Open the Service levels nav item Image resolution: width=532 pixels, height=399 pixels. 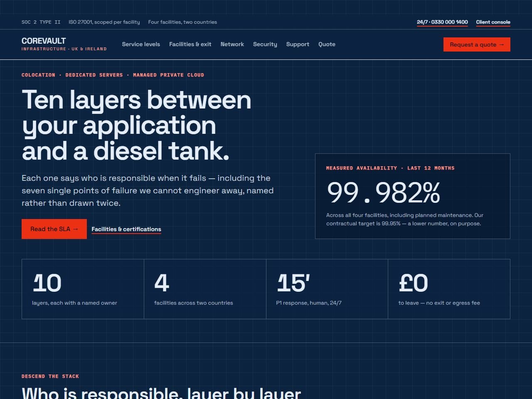coord(141,44)
